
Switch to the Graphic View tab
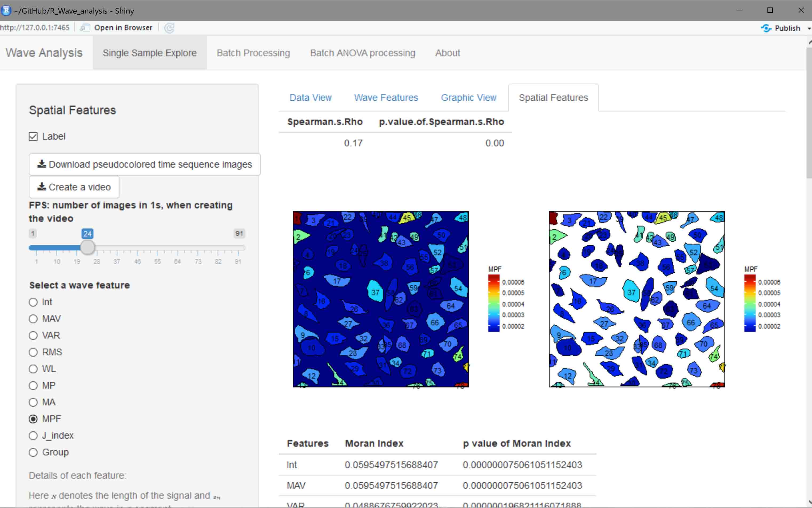[x=469, y=98]
